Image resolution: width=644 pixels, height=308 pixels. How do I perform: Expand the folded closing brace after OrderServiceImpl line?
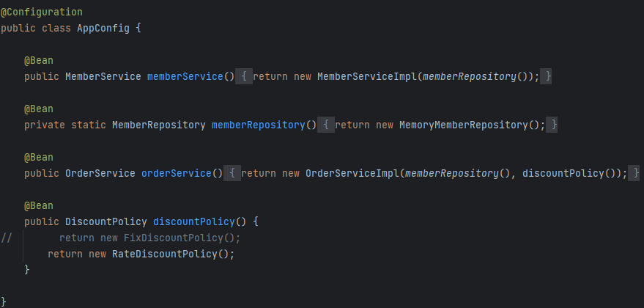tap(634, 173)
